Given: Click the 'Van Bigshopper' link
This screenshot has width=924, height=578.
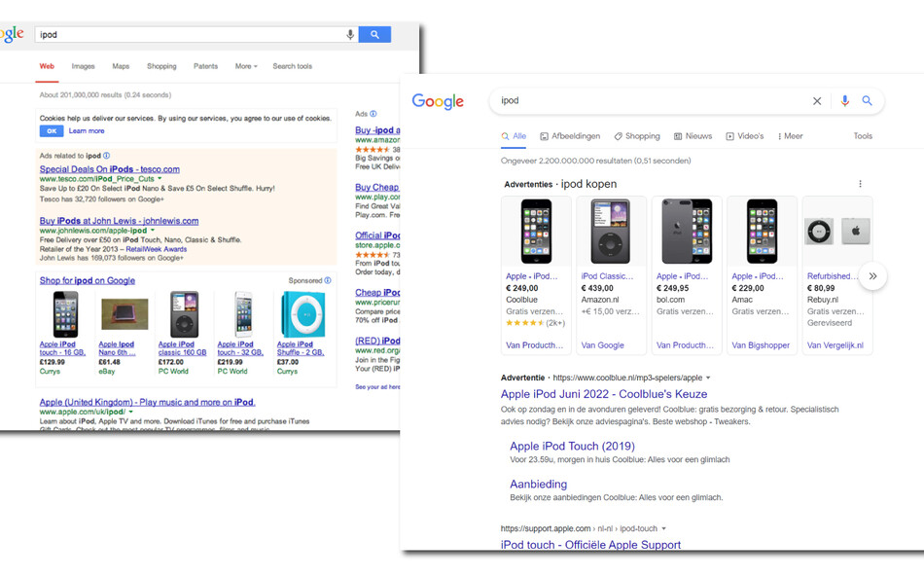Looking at the screenshot, I should [761, 345].
